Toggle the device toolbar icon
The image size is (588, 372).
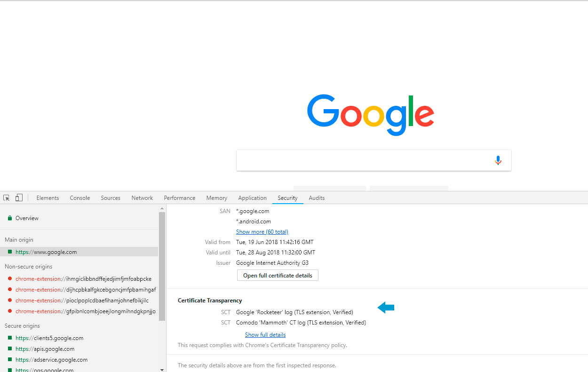(19, 198)
